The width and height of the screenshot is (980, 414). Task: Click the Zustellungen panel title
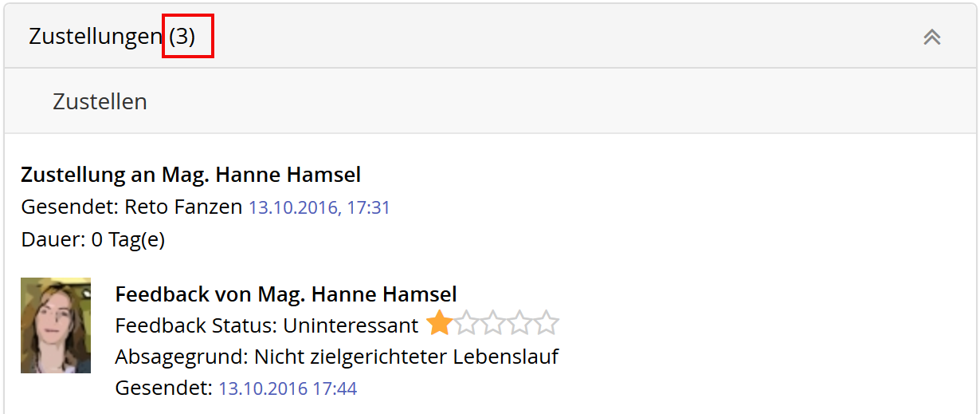pyautogui.click(x=96, y=37)
